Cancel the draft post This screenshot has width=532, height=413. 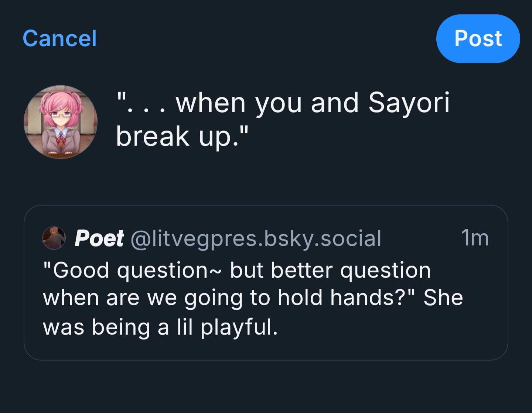pos(59,38)
